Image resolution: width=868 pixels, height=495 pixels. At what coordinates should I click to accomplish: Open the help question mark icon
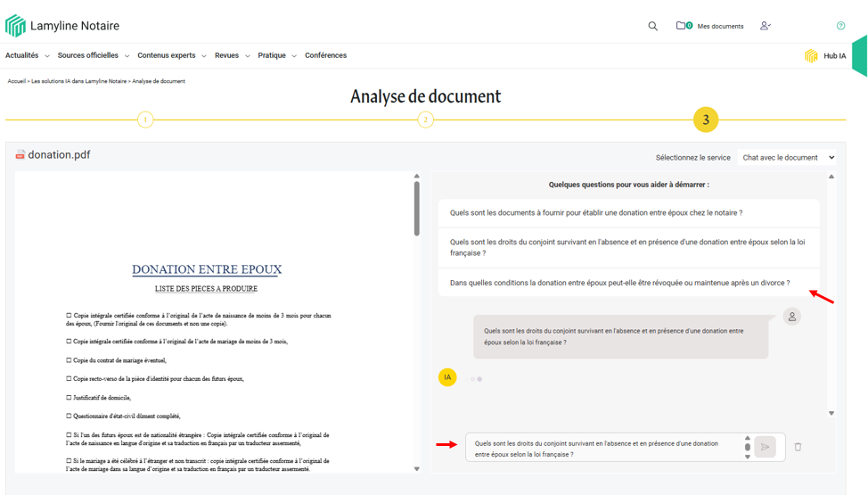click(840, 26)
